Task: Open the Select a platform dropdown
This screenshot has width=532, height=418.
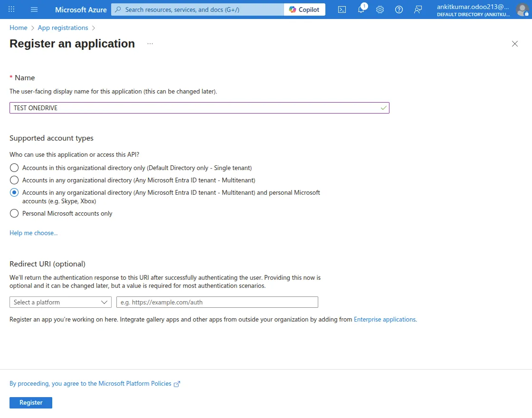Action: point(60,302)
